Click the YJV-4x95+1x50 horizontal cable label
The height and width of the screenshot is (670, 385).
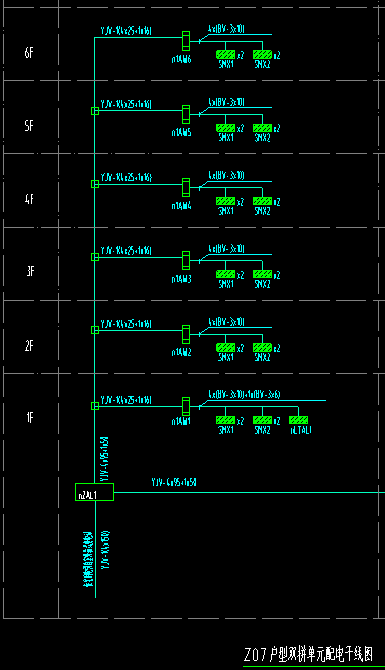[174, 482]
